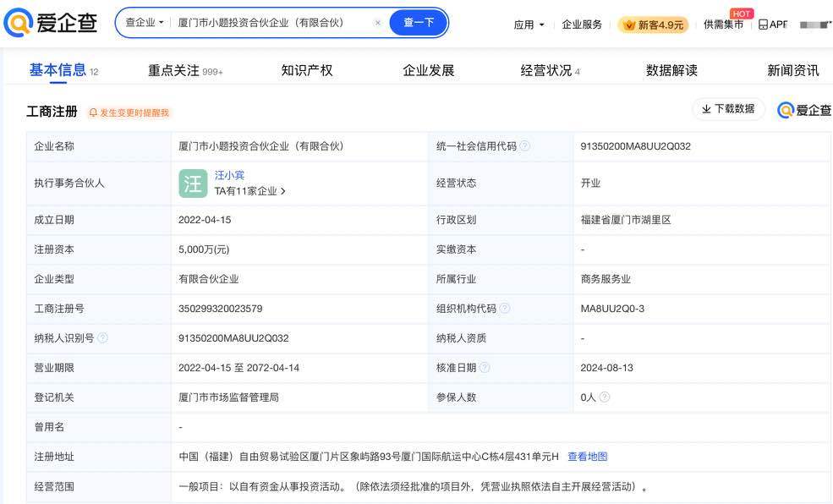Image resolution: width=833 pixels, height=504 pixels.
Task: Switch to the 企业发展 tab
Action: pyautogui.click(x=428, y=71)
